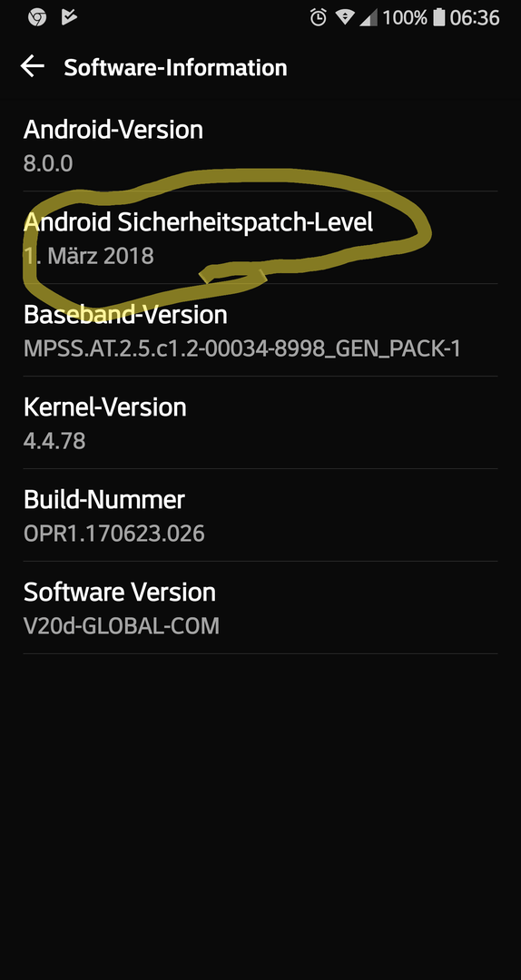Select the Baseband-Version entry label
The image size is (521, 980).
[125, 314]
